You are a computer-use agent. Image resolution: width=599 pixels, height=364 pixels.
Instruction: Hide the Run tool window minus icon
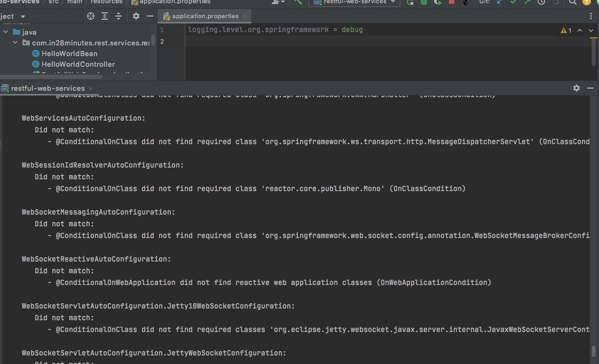[590, 88]
